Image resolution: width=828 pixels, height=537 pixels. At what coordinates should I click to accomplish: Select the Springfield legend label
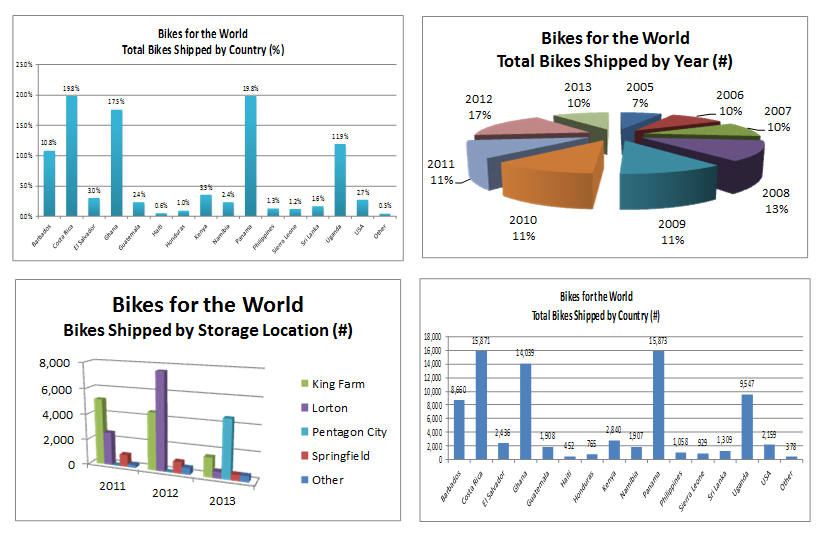tap(341, 456)
